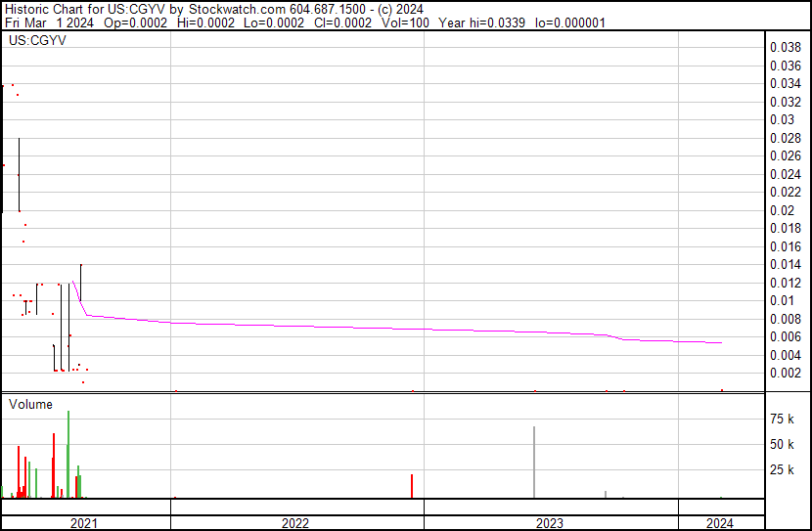812x531 pixels.
Task: Click the tall gray 2023 volume bar
Action: click(x=534, y=462)
